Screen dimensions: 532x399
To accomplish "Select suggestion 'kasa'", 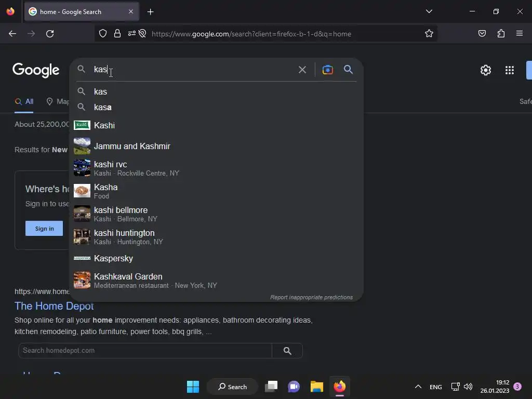I will (216, 107).
